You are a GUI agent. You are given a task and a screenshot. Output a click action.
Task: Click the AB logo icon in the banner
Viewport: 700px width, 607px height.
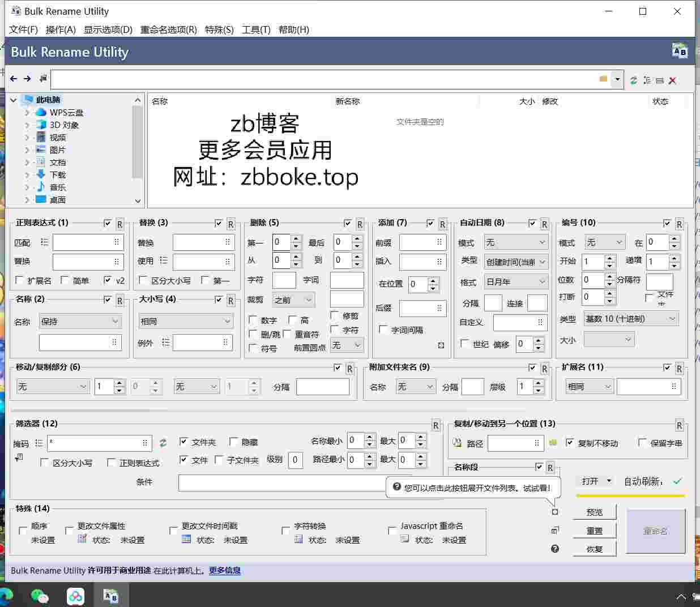click(x=680, y=51)
